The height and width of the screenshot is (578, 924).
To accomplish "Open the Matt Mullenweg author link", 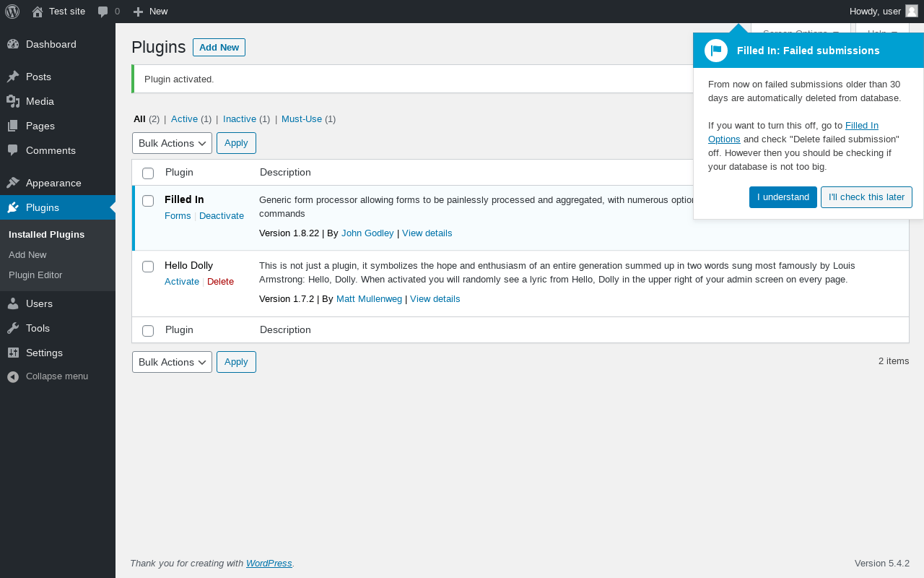I will (369, 298).
